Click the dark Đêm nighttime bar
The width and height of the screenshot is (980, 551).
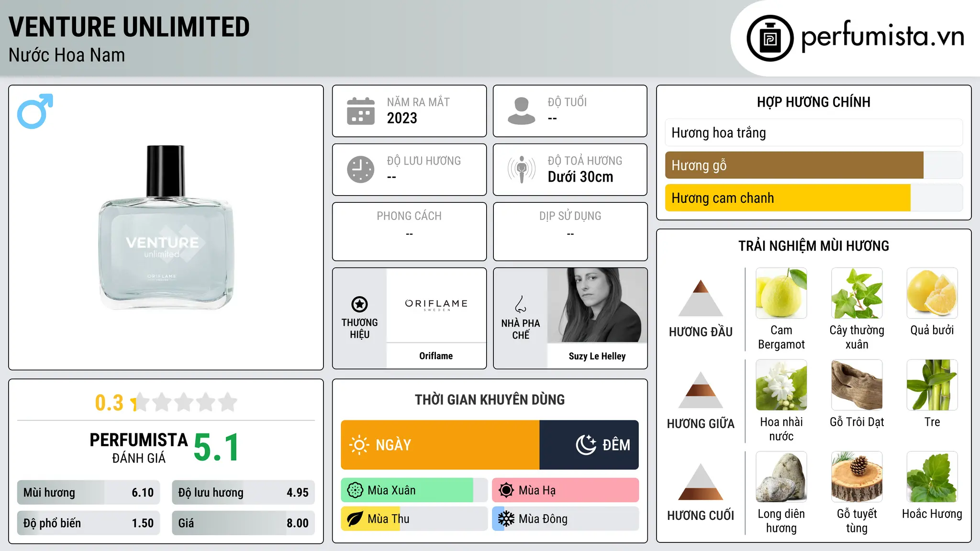[589, 445]
